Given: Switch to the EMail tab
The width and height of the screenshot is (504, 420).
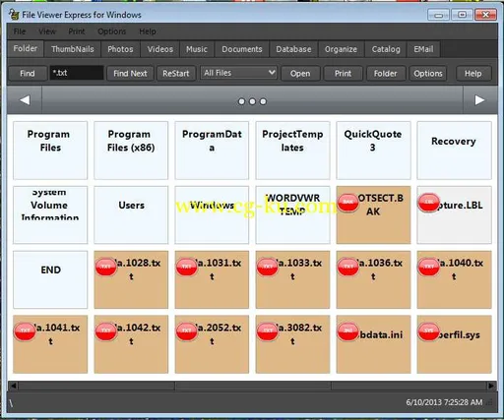Looking at the screenshot, I should (423, 49).
